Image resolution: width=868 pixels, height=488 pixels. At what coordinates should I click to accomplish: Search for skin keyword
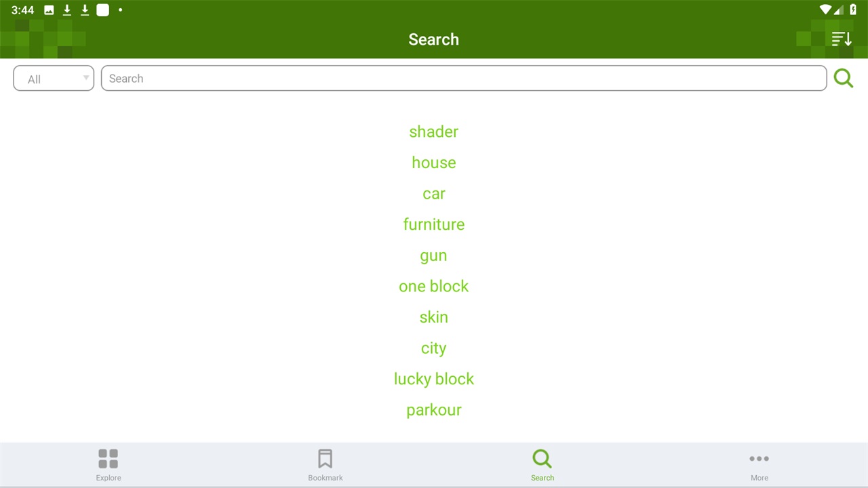pos(434,317)
